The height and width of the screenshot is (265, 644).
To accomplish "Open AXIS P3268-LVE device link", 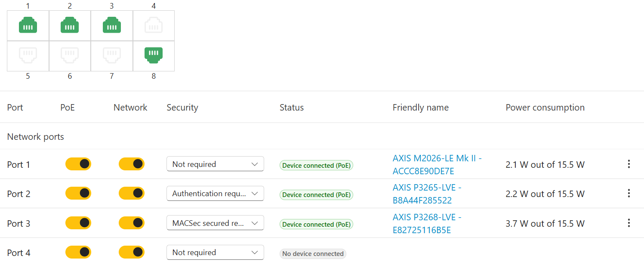I will tap(427, 224).
